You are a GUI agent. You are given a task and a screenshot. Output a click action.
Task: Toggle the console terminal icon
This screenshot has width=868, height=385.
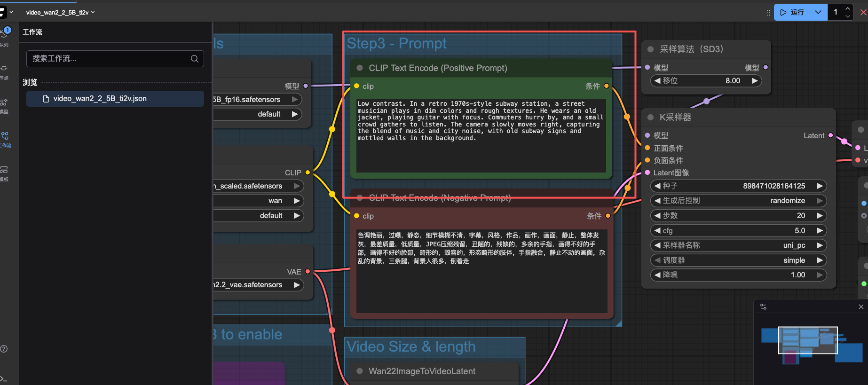(4, 379)
